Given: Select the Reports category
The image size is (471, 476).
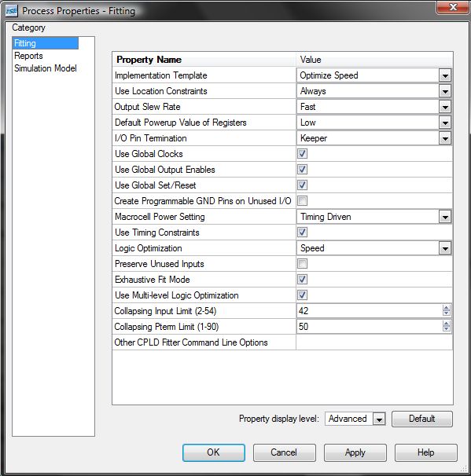Looking at the screenshot, I should click(x=28, y=56).
